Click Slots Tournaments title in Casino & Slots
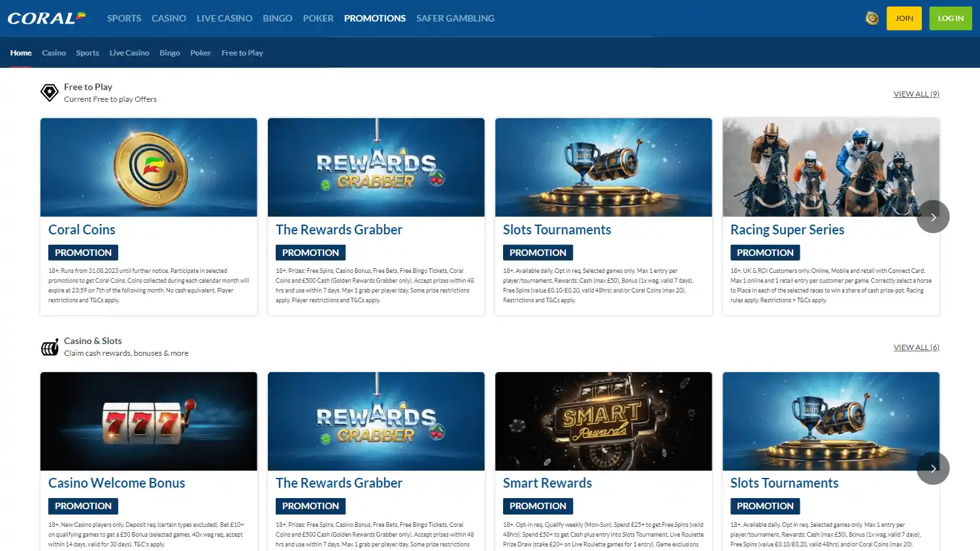This screenshot has height=551, width=980. point(785,483)
